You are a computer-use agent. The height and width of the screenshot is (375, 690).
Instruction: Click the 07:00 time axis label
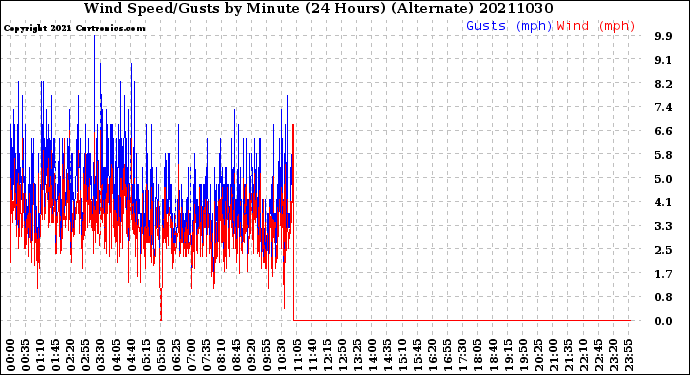pos(191,355)
